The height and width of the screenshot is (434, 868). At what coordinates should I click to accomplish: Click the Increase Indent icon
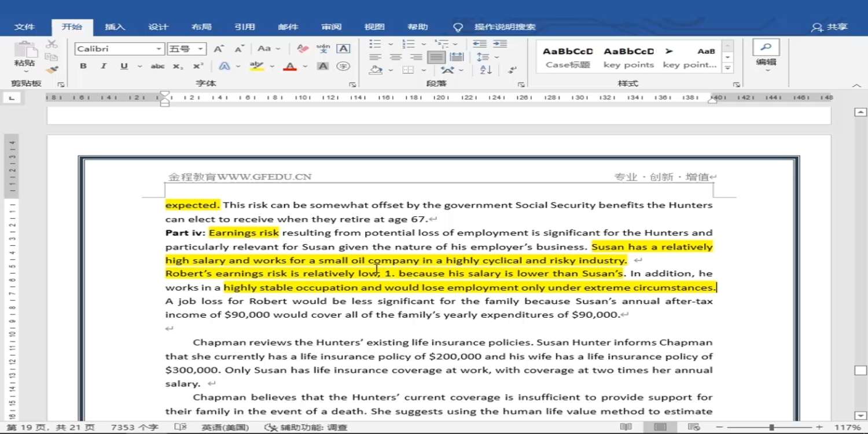(x=500, y=44)
